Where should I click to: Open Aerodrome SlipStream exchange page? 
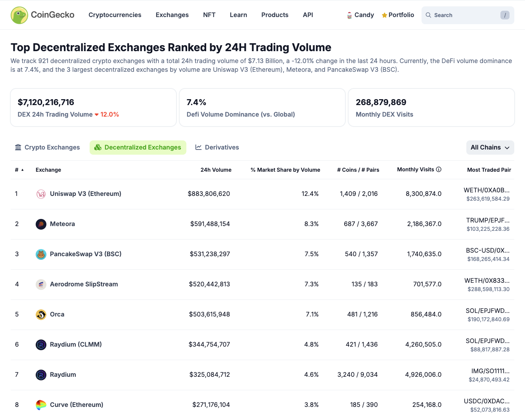[84, 284]
